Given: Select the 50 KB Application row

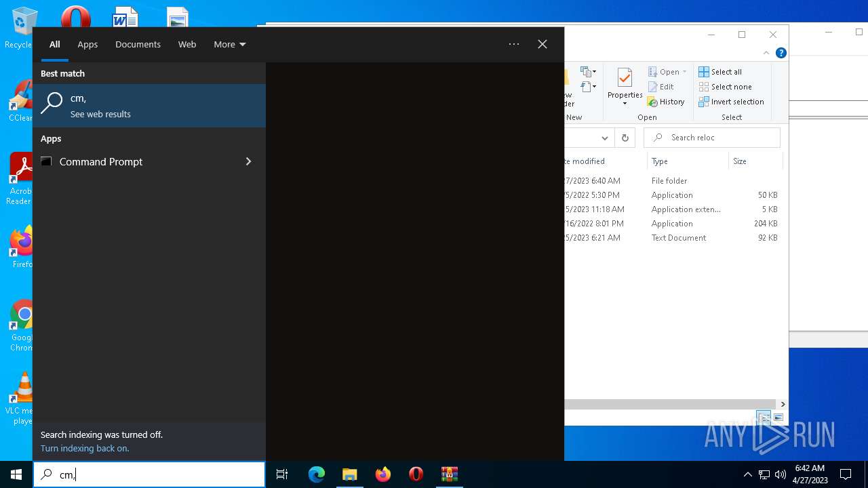Looking at the screenshot, I should 673,195.
